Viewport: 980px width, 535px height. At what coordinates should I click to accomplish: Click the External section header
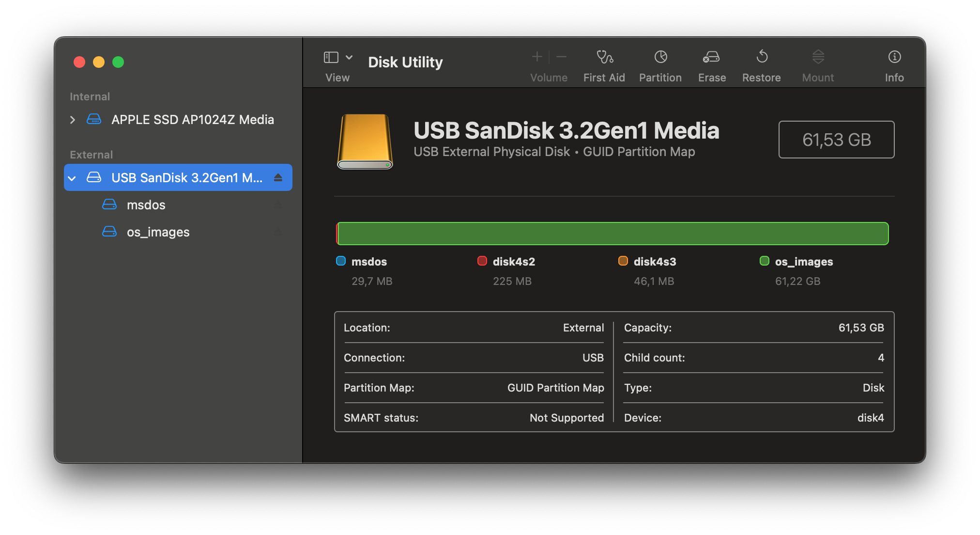point(92,155)
